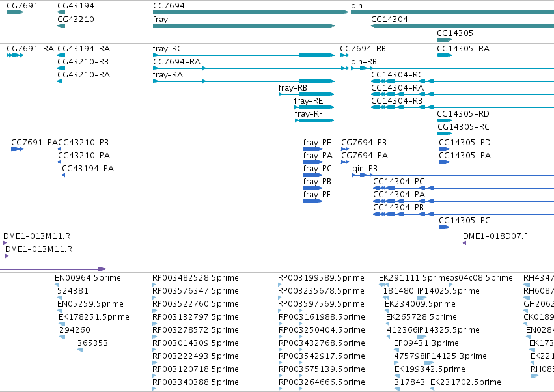Click protein CG43210-PA
The width and height of the screenshot is (554, 392).
tap(84, 156)
